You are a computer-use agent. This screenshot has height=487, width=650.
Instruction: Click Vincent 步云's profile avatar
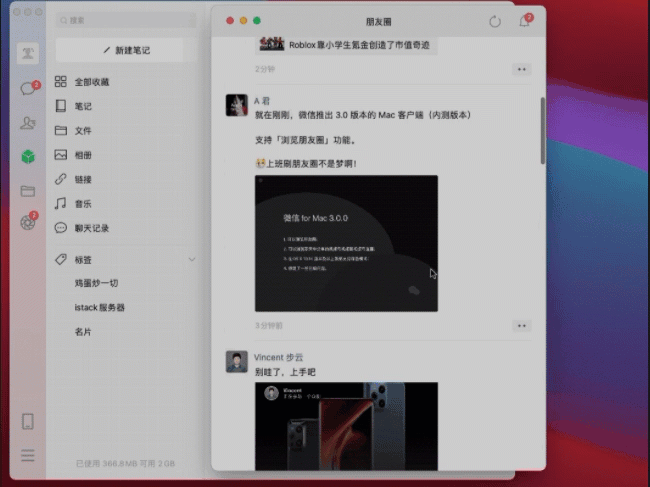pos(237,361)
